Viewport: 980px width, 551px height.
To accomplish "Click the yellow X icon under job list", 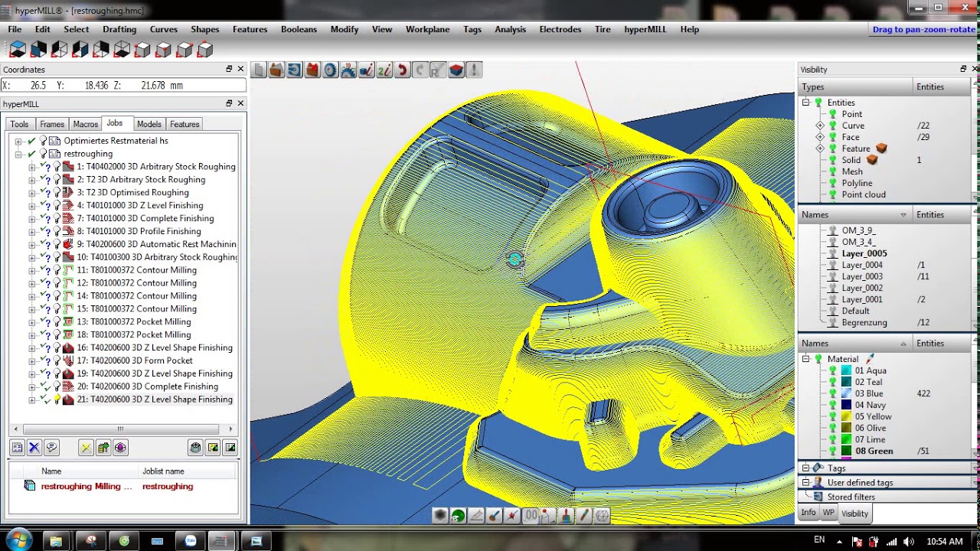I will click(86, 448).
